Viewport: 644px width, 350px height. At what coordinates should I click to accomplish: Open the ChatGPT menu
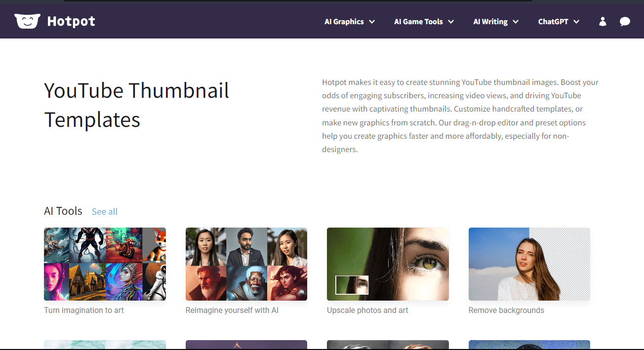(x=553, y=22)
